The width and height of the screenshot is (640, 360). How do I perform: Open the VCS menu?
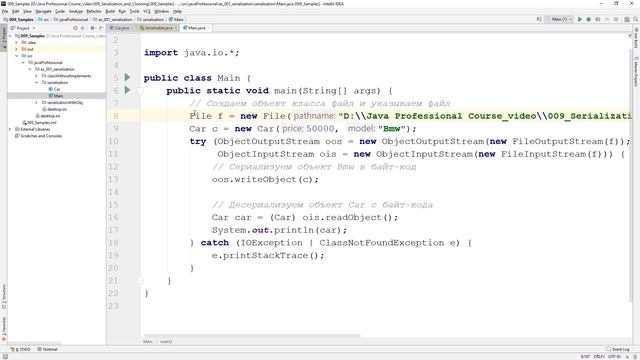147,11
